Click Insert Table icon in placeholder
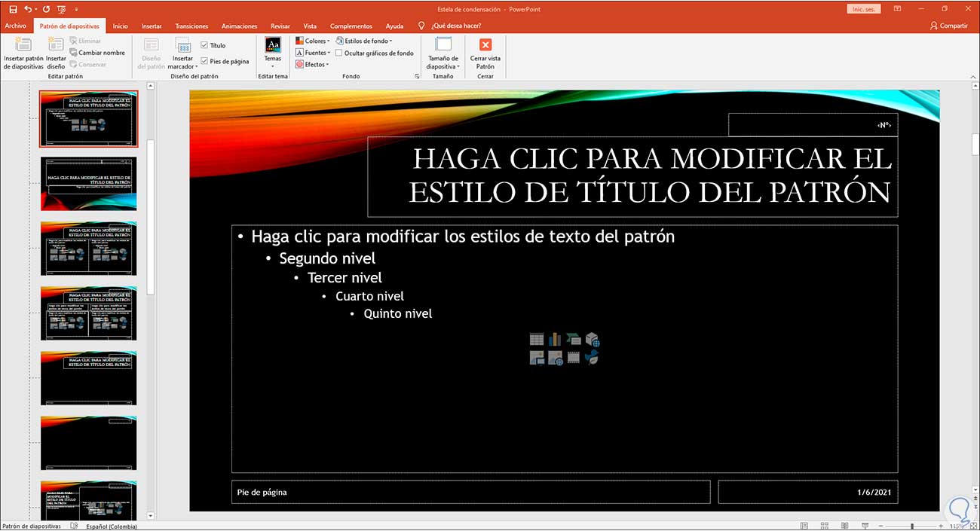980x531 pixels. pyautogui.click(x=537, y=340)
